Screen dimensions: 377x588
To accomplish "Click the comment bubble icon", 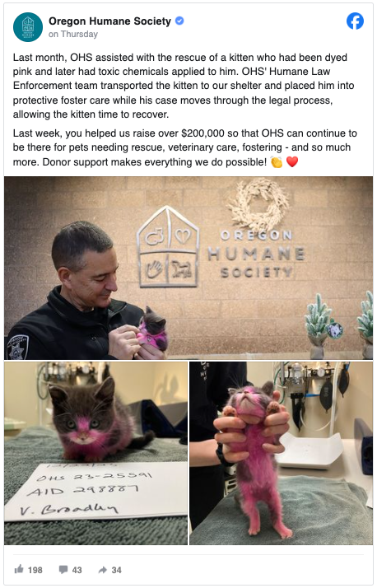I will point(63,570).
